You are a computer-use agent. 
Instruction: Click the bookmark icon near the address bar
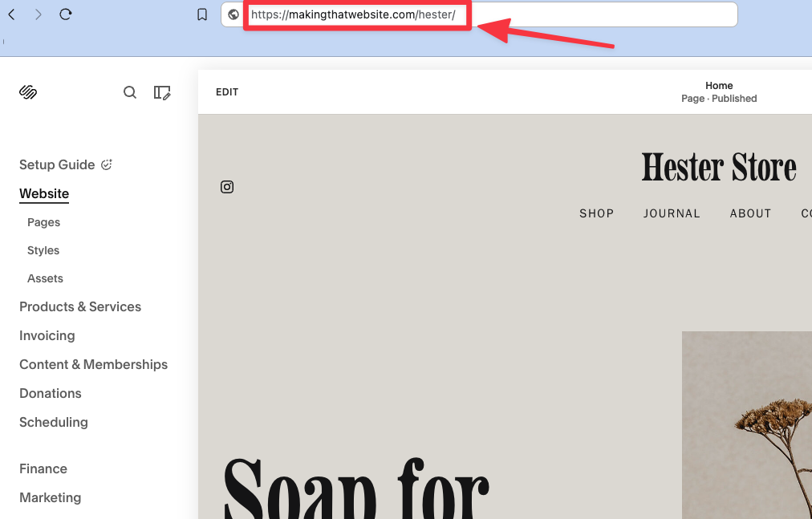pos(201,14)
